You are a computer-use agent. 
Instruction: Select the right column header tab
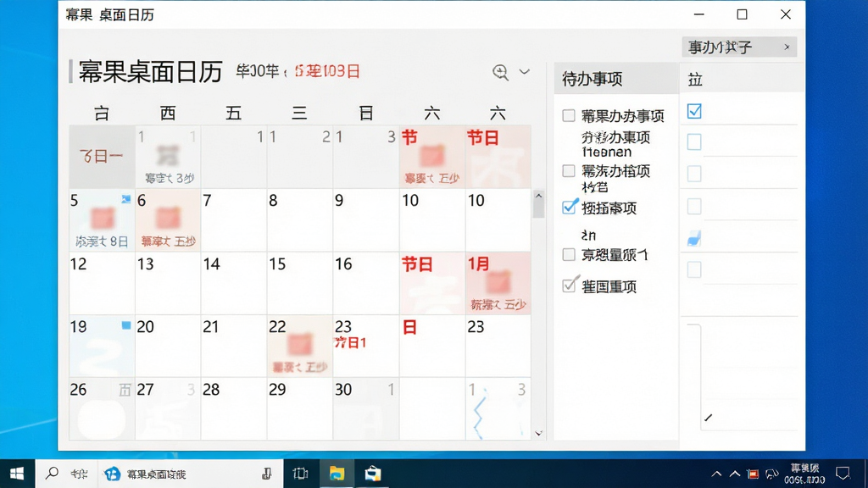pyautogui.click(x=742, y=79)
